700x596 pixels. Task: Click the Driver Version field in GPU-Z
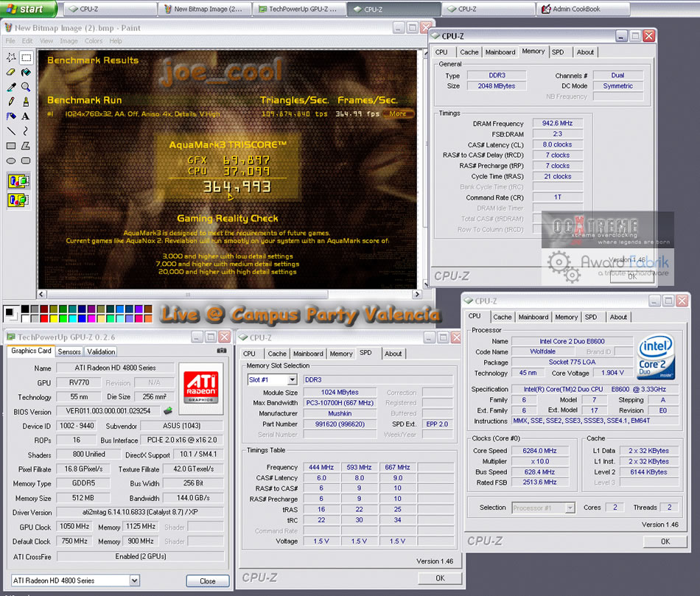pyautogui.click(x=140, y=512)
